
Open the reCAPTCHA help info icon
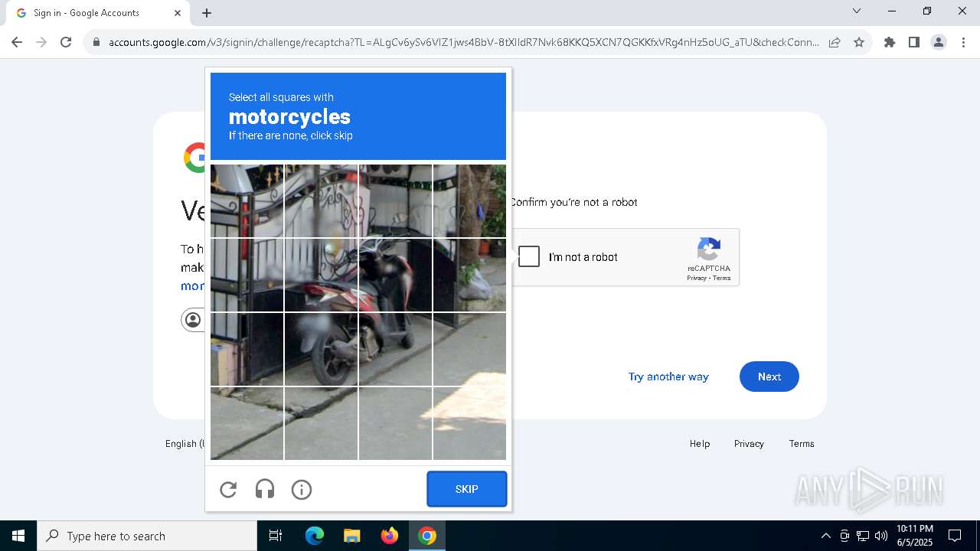302,490
